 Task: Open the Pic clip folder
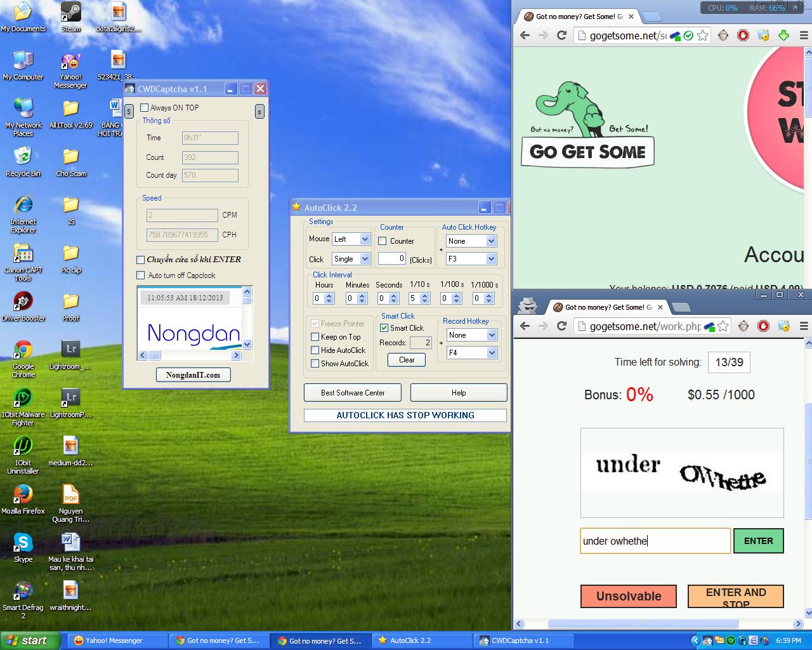[71, 258]
